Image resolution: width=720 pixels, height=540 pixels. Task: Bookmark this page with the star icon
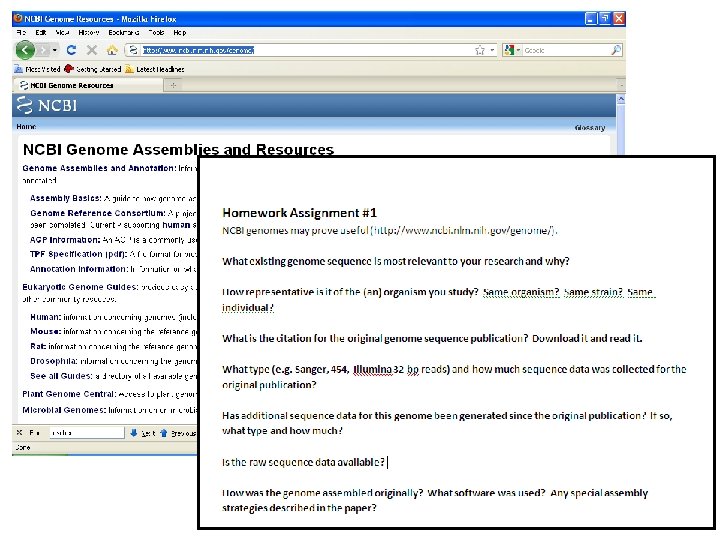[480, 50]
